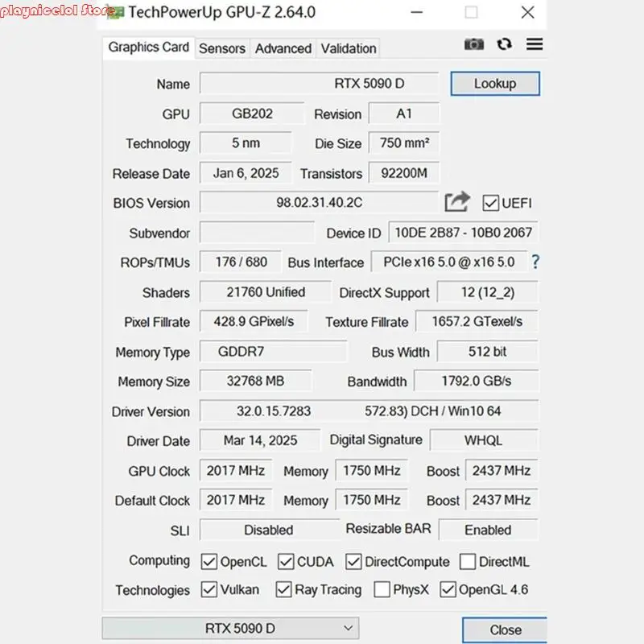
Task: Close the window with the X button
Action: pyautogui.click(x=528, y=12)
